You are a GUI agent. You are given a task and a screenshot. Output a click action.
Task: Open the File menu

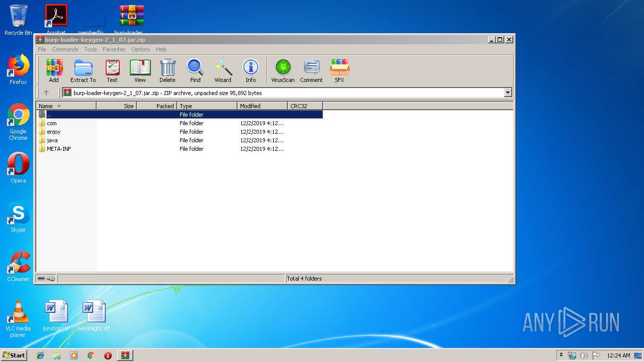tap(42, 49)
